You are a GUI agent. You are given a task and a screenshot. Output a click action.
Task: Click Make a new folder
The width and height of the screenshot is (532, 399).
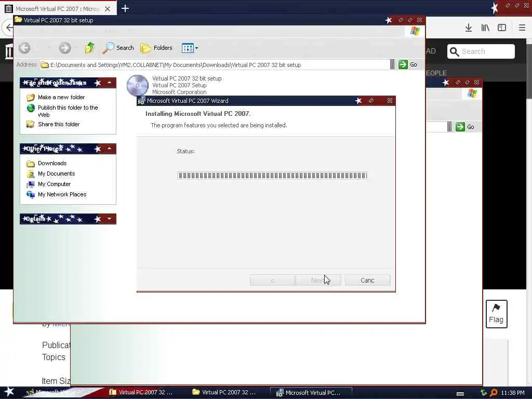(x=61, y=97)
